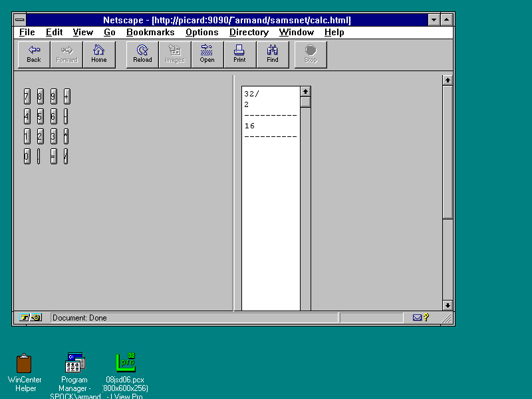The width and height of the screenshot is (532, 399).
Task: Open the Bookmarks menu
Action: (x=150, y=32)
